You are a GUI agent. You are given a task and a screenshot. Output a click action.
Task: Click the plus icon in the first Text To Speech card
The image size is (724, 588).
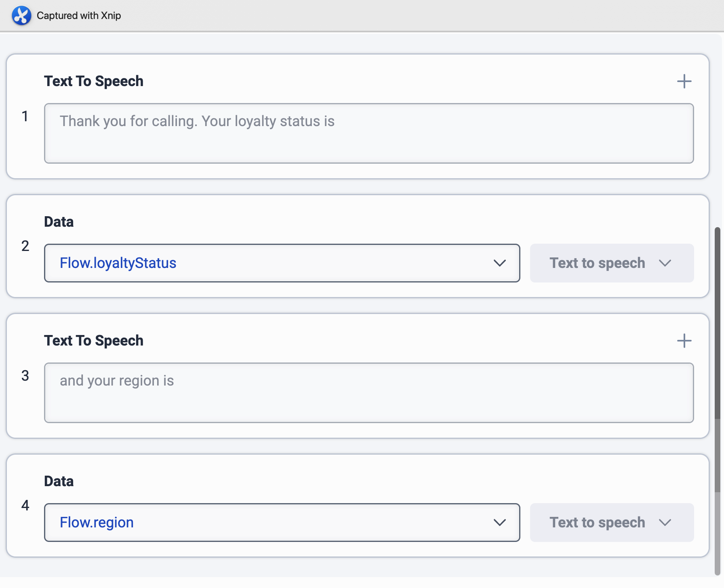(x=684, y=81)
